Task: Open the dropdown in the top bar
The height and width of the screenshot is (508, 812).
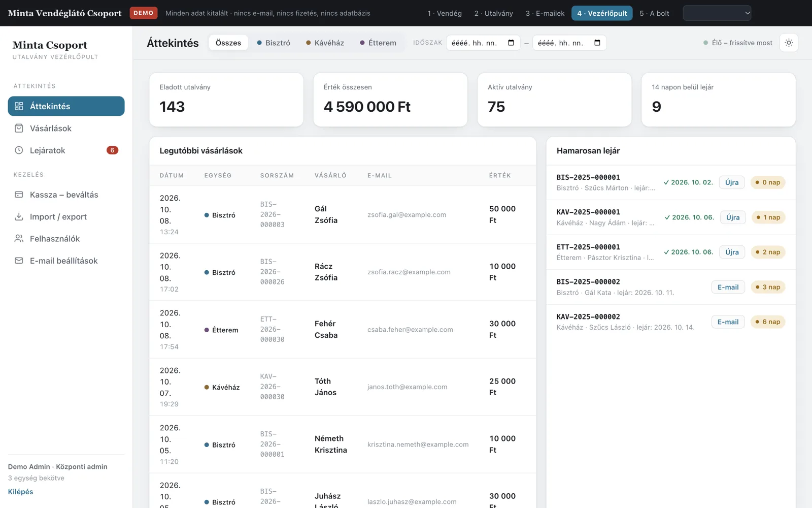Action: [717, 13]
